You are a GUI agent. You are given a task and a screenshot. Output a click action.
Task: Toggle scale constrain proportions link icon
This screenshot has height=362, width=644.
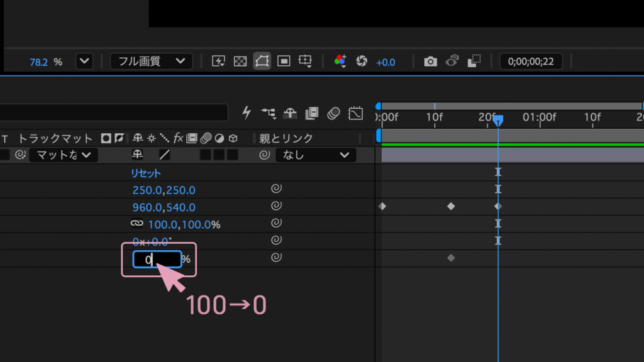[136, 223]
